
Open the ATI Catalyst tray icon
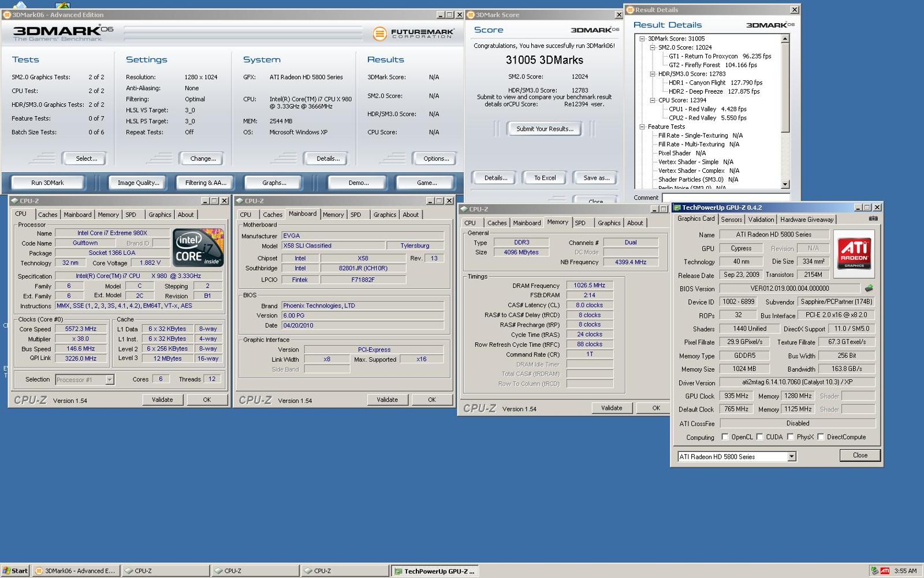coord(885,570)
